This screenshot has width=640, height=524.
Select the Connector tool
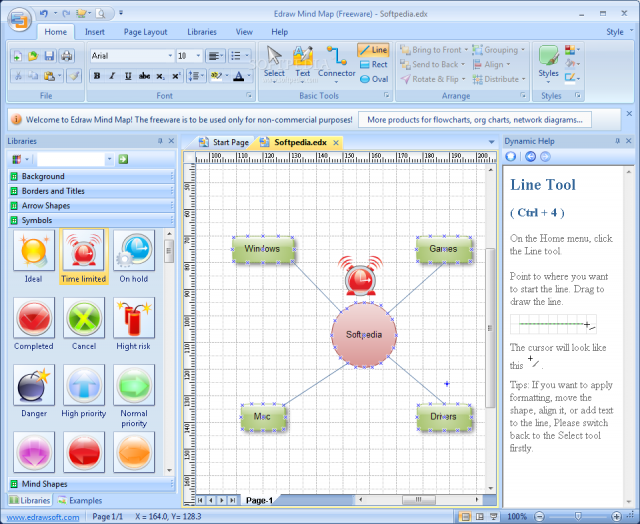pyautogui.click(x=336, y=62)
